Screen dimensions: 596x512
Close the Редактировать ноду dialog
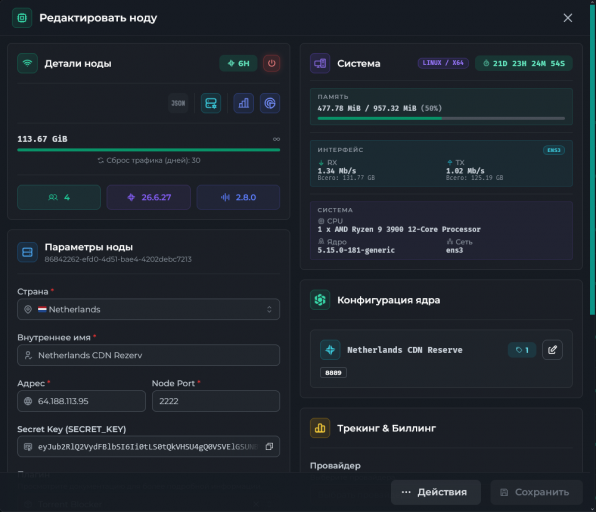point(567,18)
